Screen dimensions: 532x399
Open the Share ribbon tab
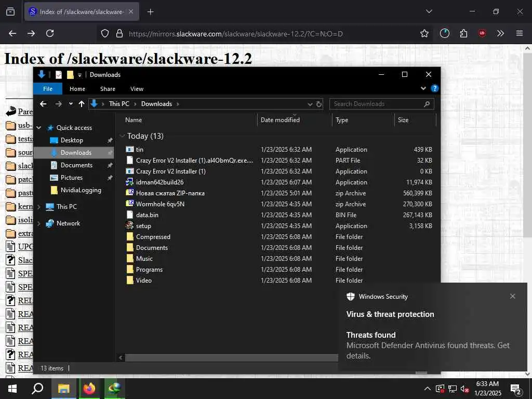tap(108, 89)
